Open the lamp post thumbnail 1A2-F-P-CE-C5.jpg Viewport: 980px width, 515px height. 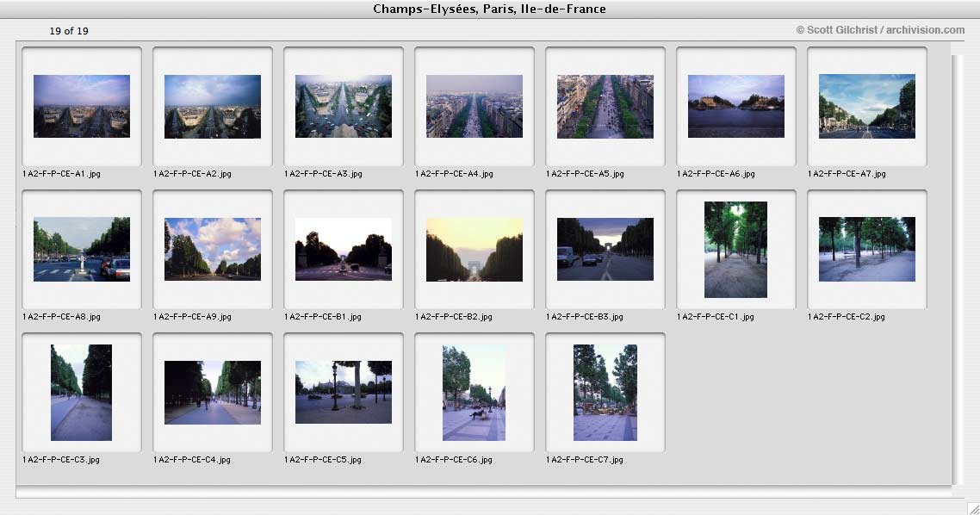(343, 393)
